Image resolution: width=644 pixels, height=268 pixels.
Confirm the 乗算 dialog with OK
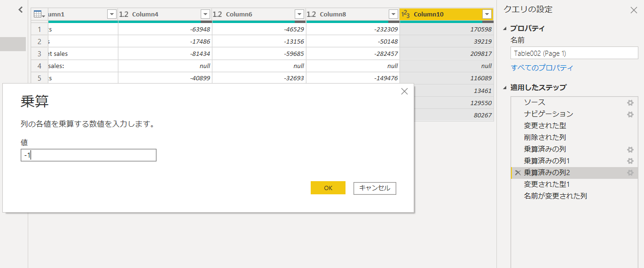click(x=328, y=188)
